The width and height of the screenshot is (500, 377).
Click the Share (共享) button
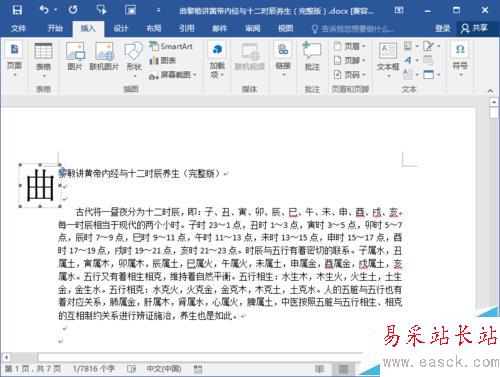tap(474, 28)
